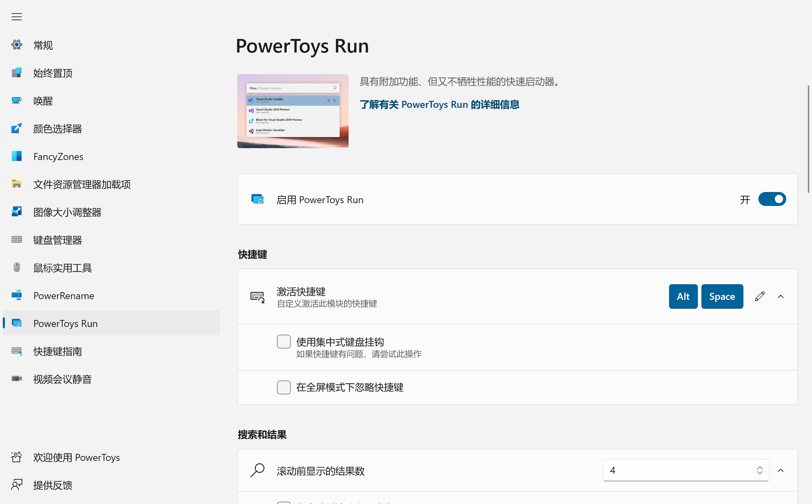This screenshot has width=812, height=504.
Task: Click the hamburger menu icon
Action: point(16,17)
